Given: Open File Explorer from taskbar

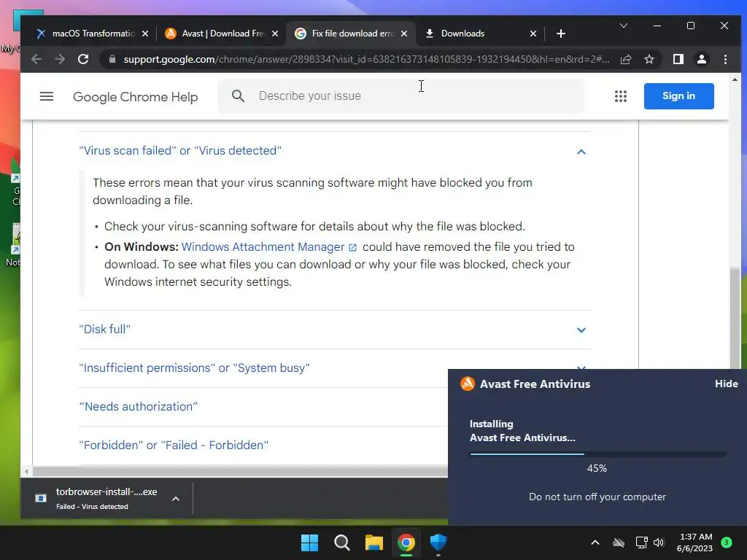Looking at the screenshot, I should click(374, 542).
